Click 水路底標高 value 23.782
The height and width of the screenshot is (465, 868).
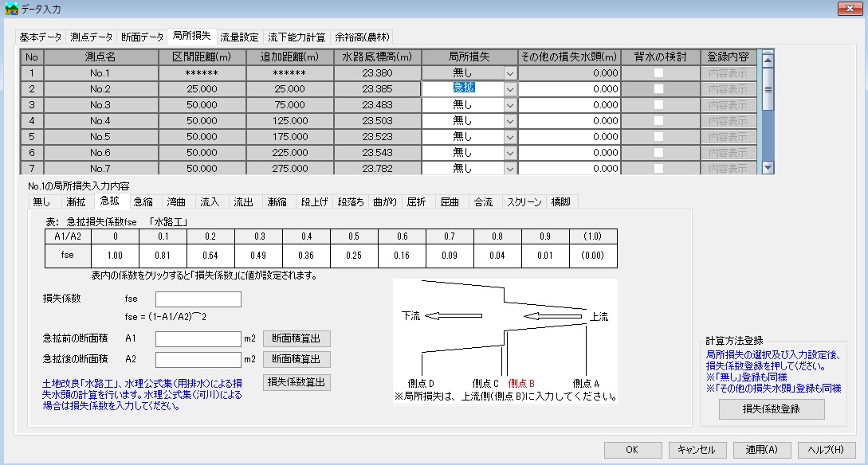pyautogui.click(x=378, y=168)
